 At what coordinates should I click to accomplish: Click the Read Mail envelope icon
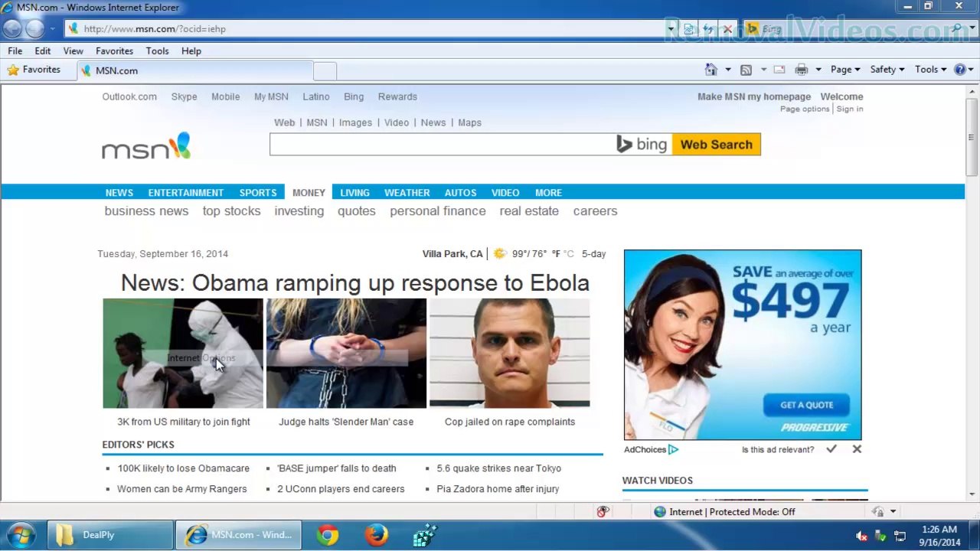(779, 70)
